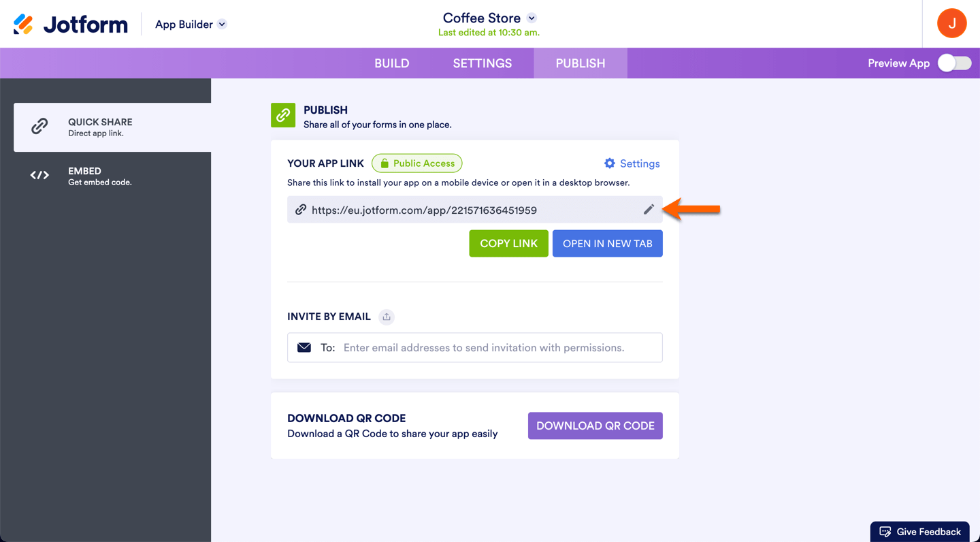Toggle the Preview App switch
Screen dimensions: 980x542
pos(954,63)
